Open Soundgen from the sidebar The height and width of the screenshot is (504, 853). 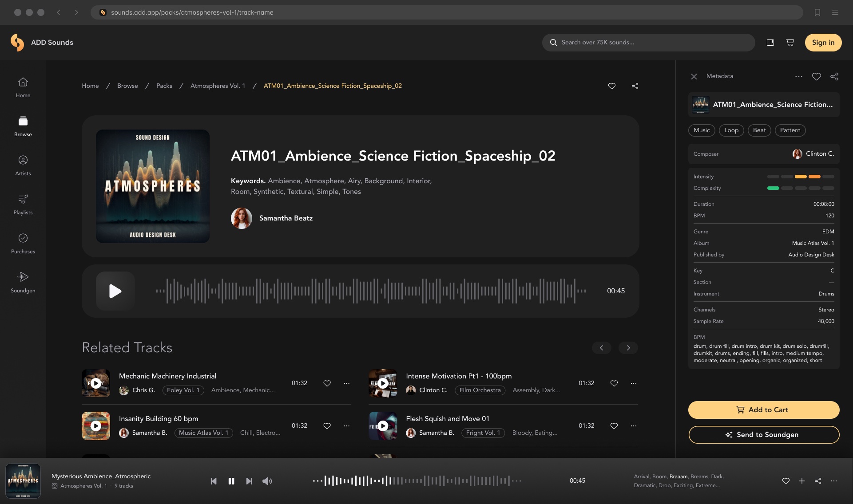(23, 282)
